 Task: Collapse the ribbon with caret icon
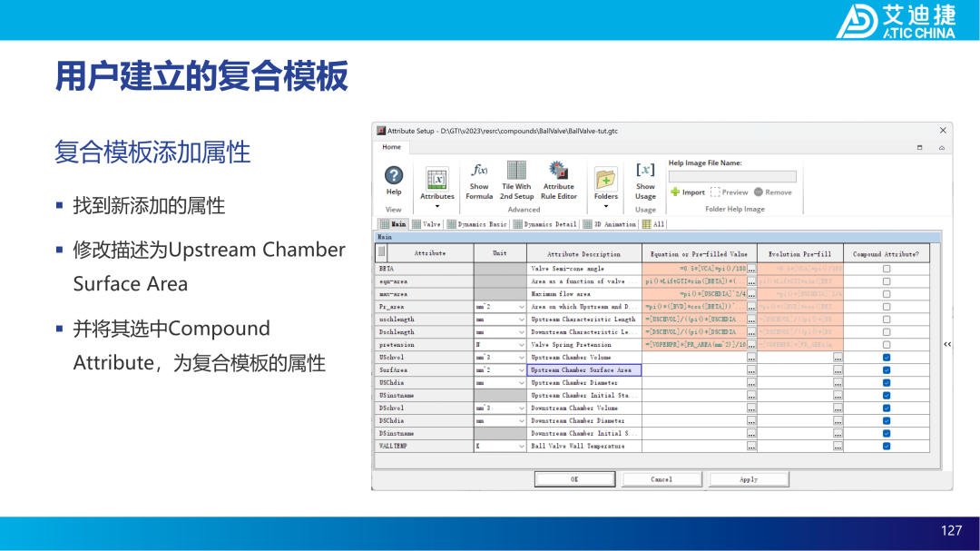tap(941, 148)
